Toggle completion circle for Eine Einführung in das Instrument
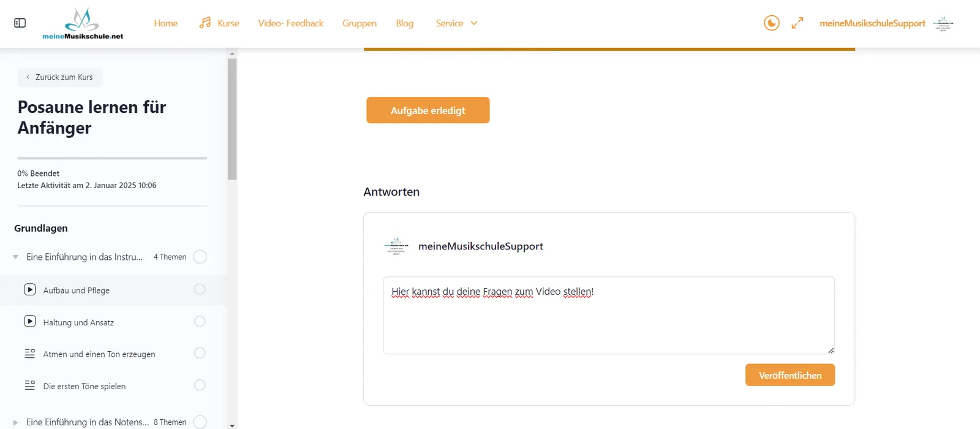The height and width of the screenshot is (429, 980). [200, 257]
